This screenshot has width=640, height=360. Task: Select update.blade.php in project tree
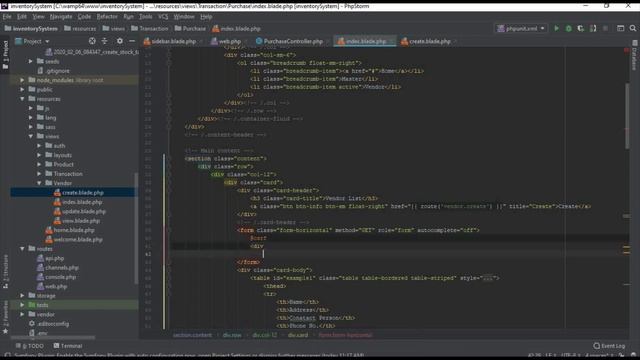click(84, 211)
